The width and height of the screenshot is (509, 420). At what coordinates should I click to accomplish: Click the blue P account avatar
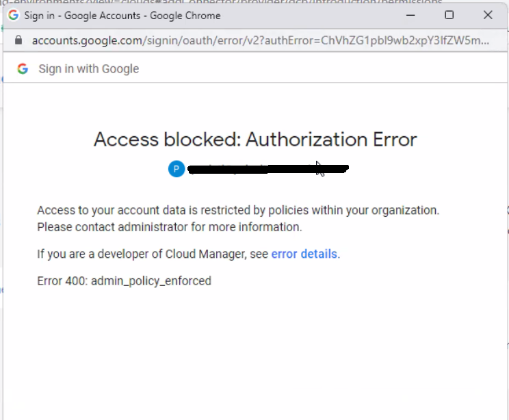(176, 169)
